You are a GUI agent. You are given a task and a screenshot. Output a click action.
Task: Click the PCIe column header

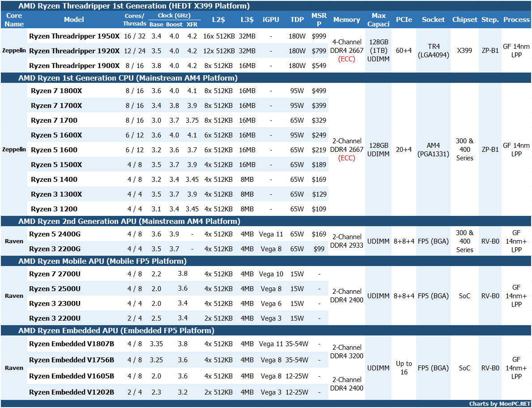404,19
